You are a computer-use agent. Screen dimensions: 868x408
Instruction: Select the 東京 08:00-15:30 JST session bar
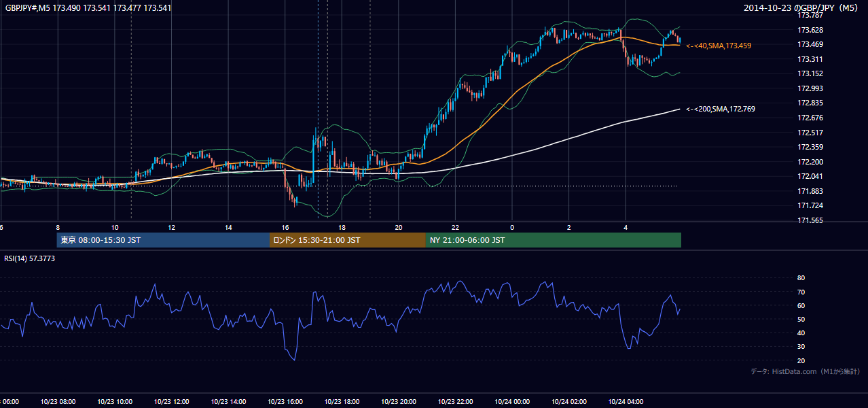[163, 240]
